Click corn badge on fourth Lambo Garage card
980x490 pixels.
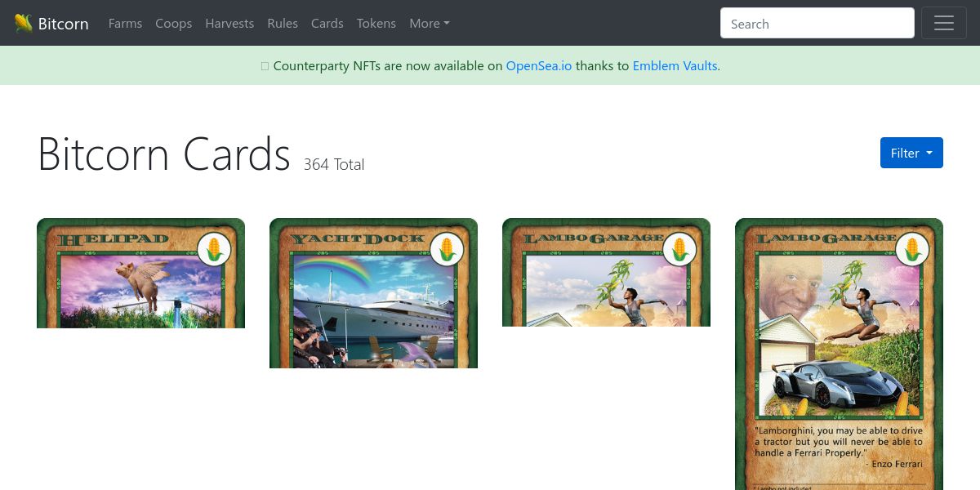pyautogui.click(x=912, y=249)
